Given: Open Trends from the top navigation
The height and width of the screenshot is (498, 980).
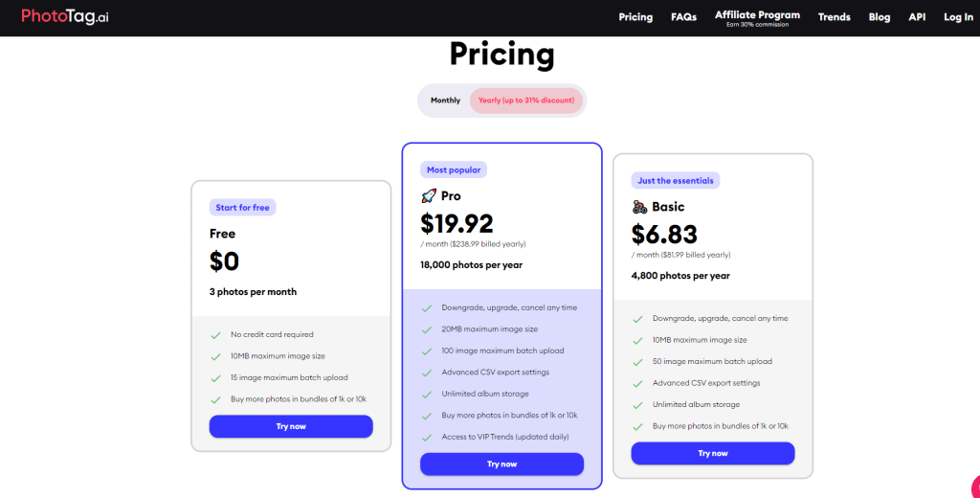Looking at the screenshot, I should [x=834, y=17].
